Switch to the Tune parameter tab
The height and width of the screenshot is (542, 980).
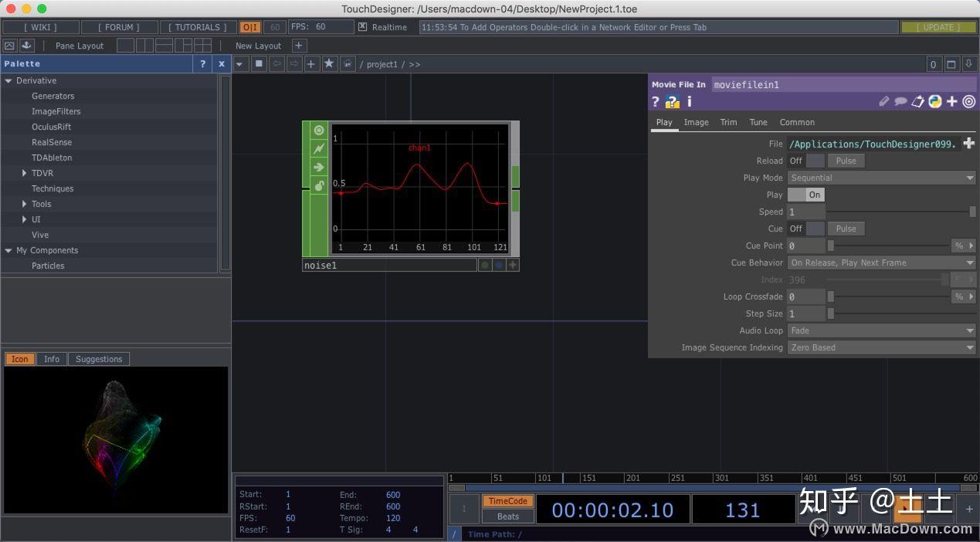point(758,122)
